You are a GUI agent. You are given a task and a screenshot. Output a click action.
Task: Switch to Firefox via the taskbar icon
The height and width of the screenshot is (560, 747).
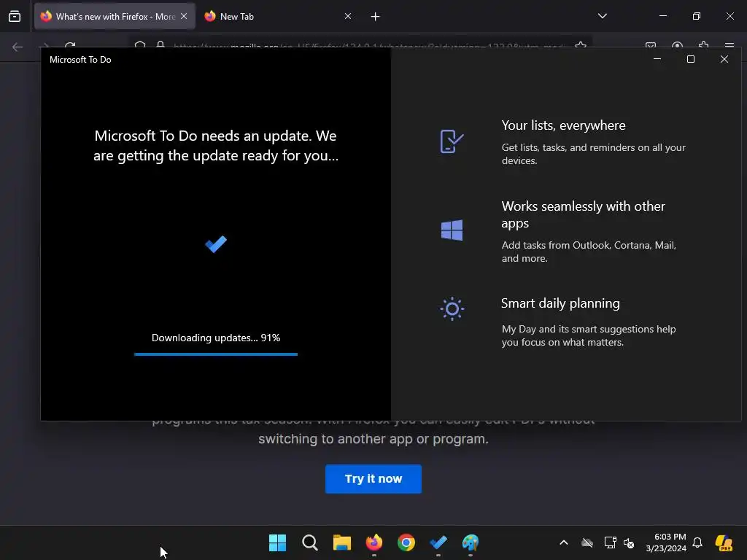click(x=374, y=542)
